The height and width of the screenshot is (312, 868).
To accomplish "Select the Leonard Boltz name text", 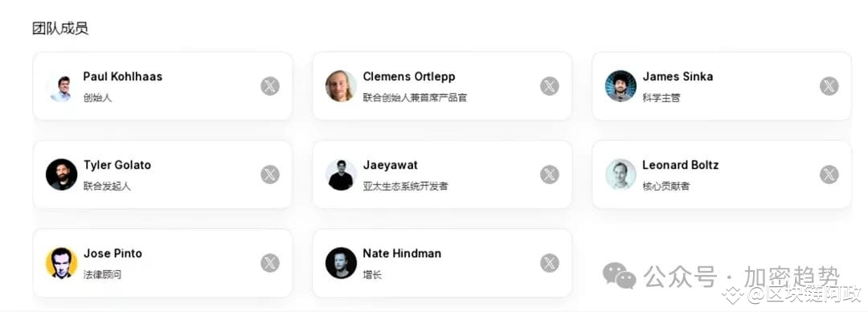I will [x=681, y=165].
